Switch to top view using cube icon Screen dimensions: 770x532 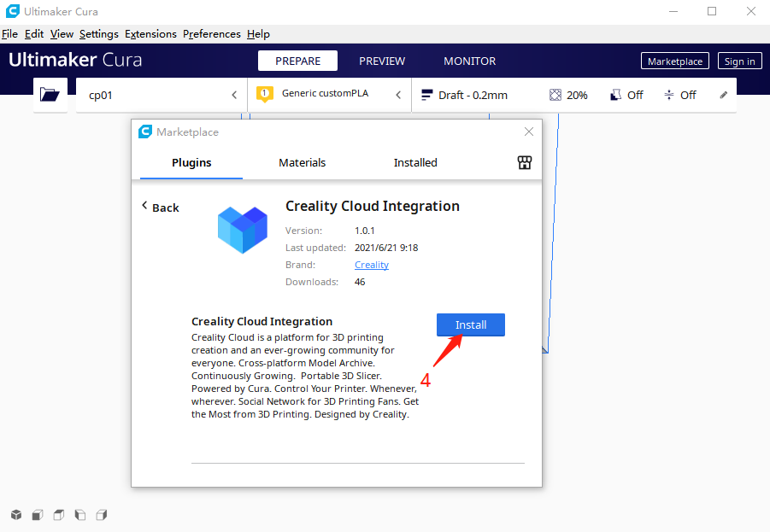58,514
